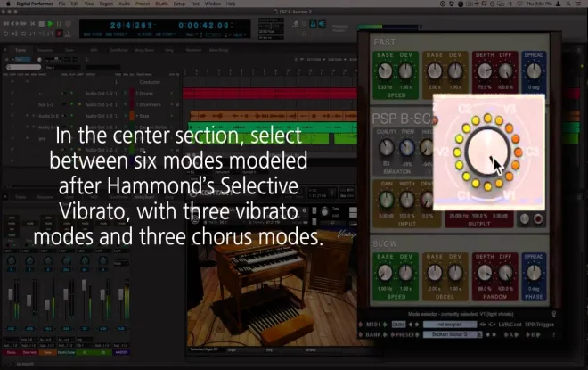
Task: Open the Broken Motor 5 preset dropdown
Action: click(x=453, y=334)
